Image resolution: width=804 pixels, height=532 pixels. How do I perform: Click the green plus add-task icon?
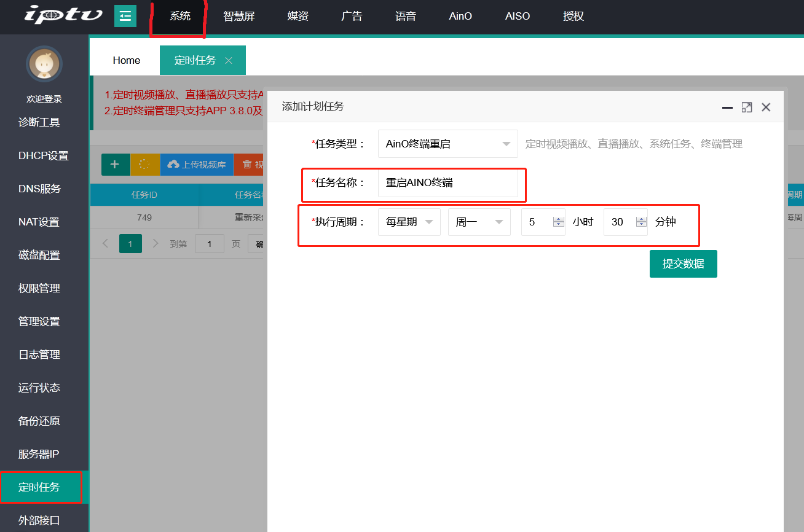(x=115, y=165)
